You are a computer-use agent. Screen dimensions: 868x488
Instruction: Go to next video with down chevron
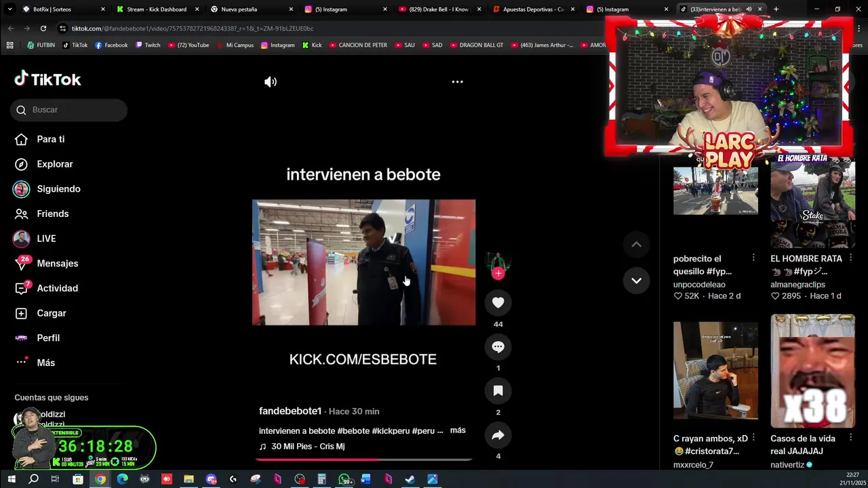pos(636,281)
